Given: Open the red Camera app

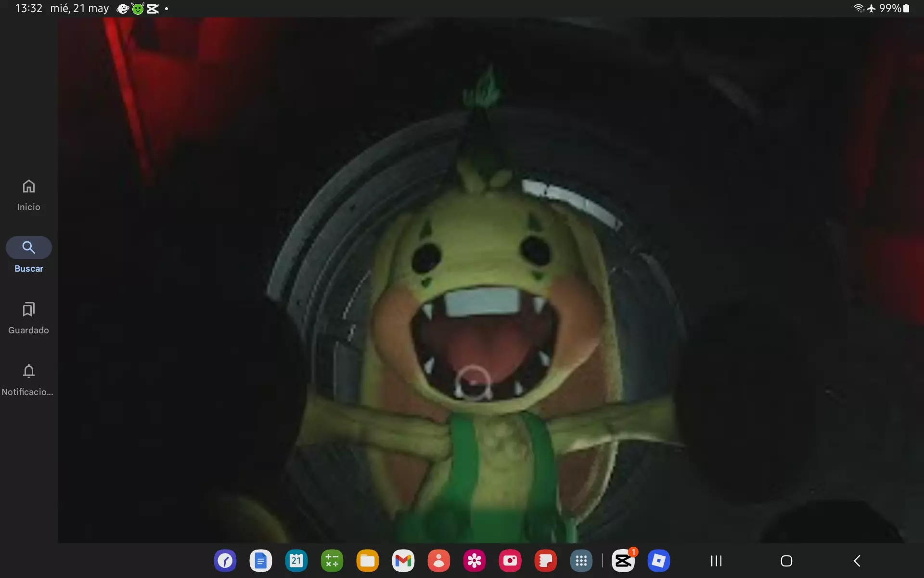Looking at the screenshot, I should point(510,561).
